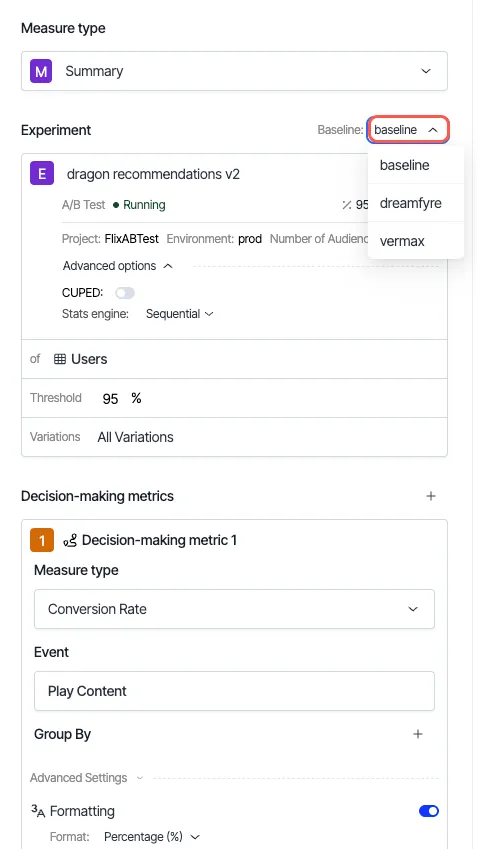The height and width of the screenshot is (849, 477).
Task: Disable the Formatting toggle
Action: tap(429, 811)
